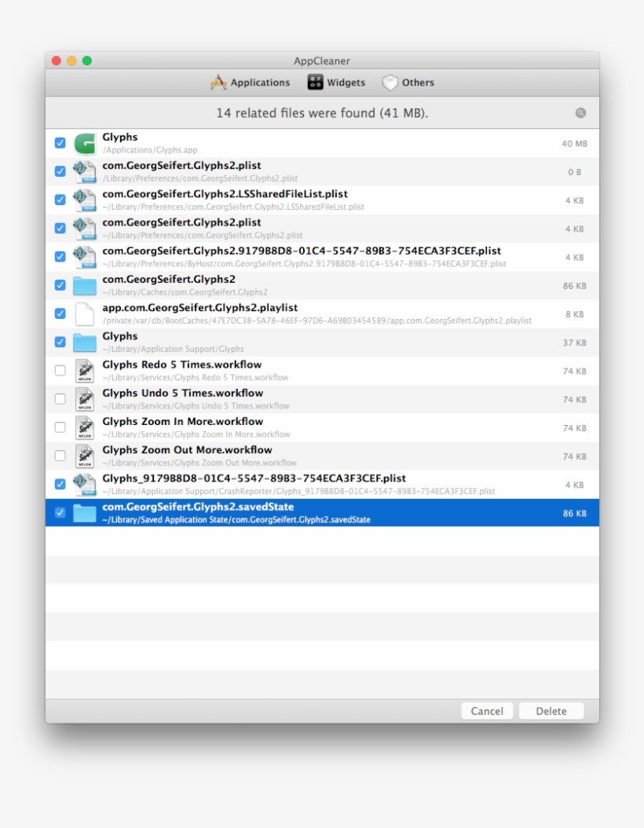Image resolution: width=644 pixels, height=828 pixels.
Task: Click the Glyphs Zoom In More workflow icon
Action: pos(84,427)
